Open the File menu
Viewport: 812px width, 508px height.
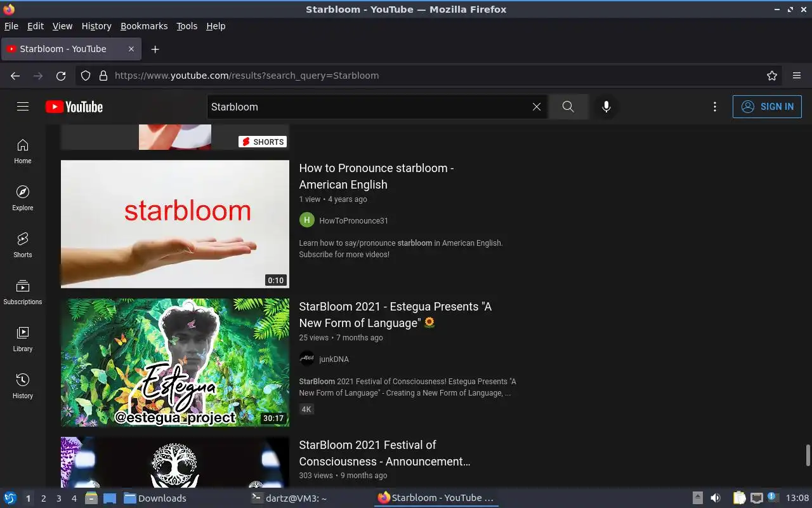click(11, 26)
